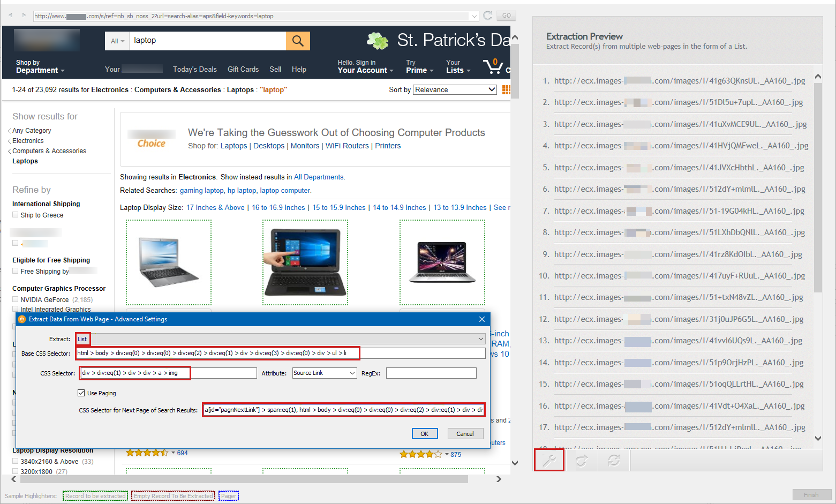The width and height of the screenshot is (836, 504).
Task: Click the touchscreen laptop product thumbnail
Action: click(x=305, y=262)
